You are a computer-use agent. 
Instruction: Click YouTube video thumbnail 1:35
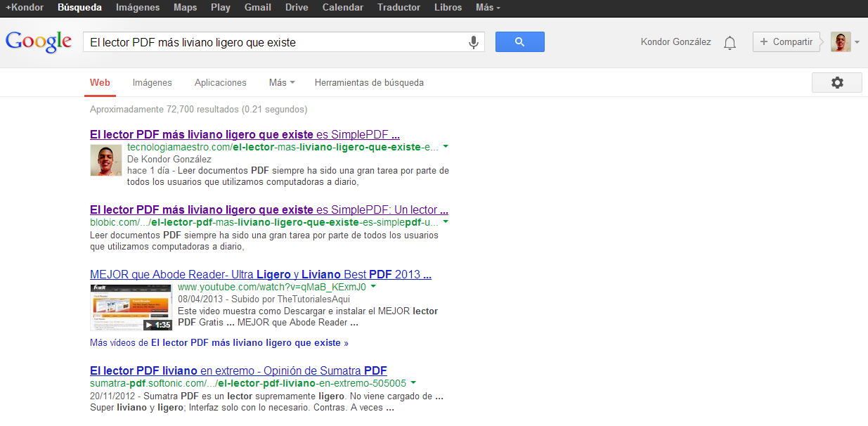[131, 307]
